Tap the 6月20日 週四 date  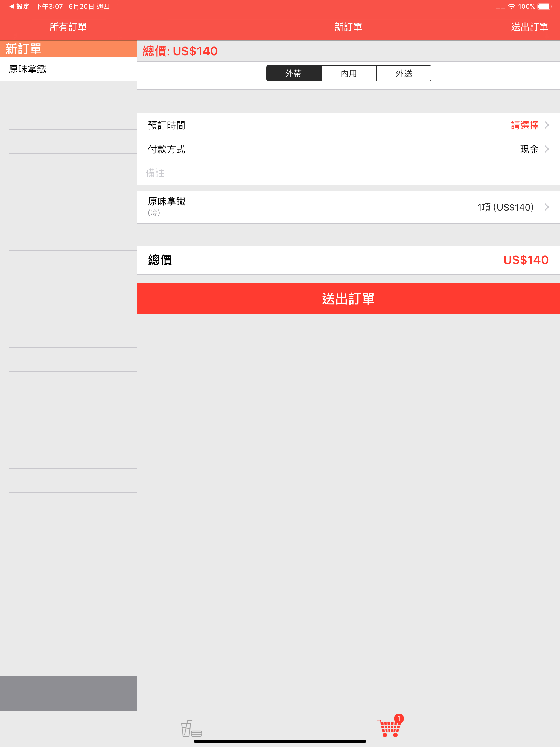click(89, 6)
